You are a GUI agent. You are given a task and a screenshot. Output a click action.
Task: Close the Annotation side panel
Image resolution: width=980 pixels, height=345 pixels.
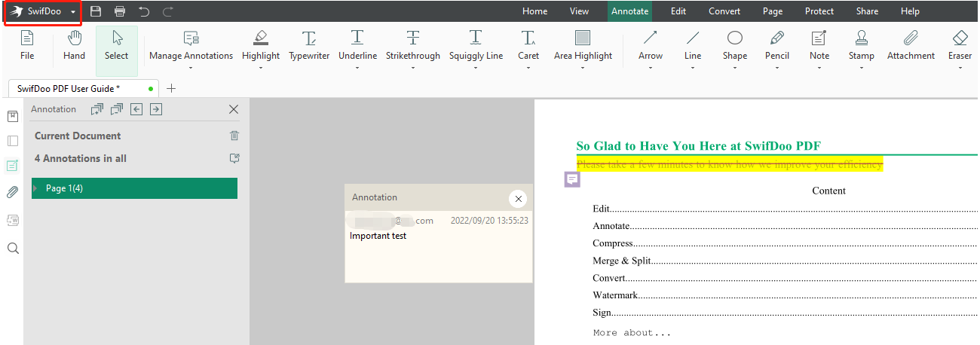tap(234, 109)
